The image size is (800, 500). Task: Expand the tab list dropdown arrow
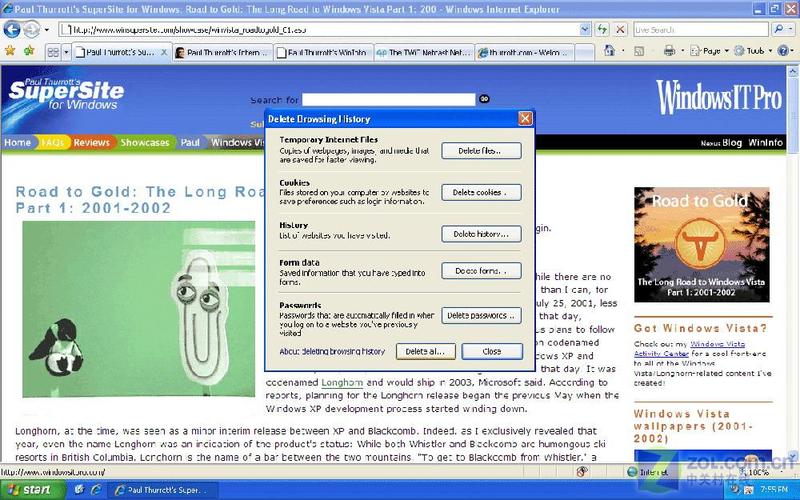(x=66, y=52)
